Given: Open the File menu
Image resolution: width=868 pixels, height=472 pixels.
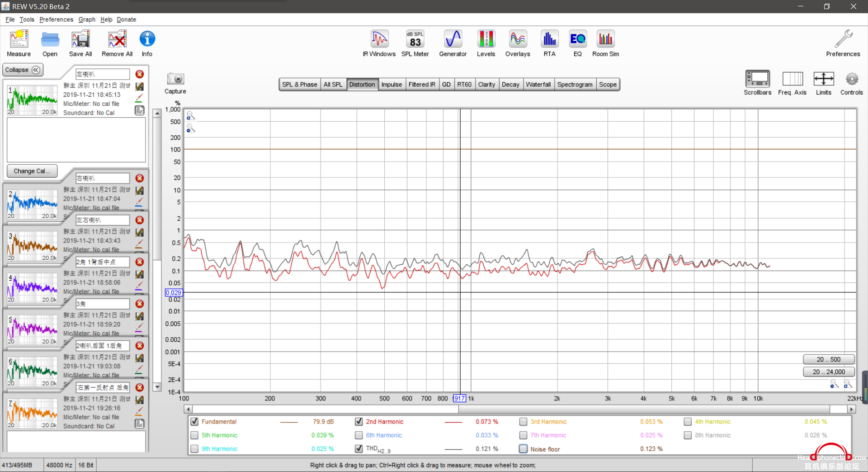Looking at the screenshot, I should 10,19.
